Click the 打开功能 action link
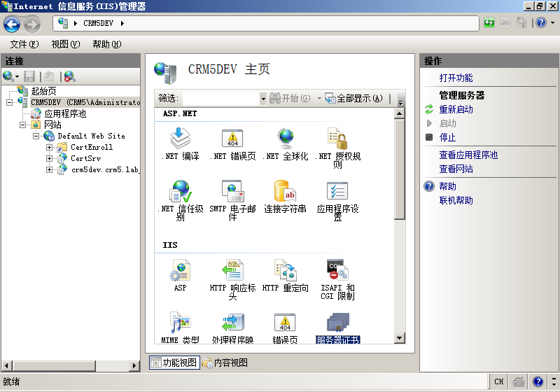The width and height of the screenshot is (560, 392). [x=456, y=78]
